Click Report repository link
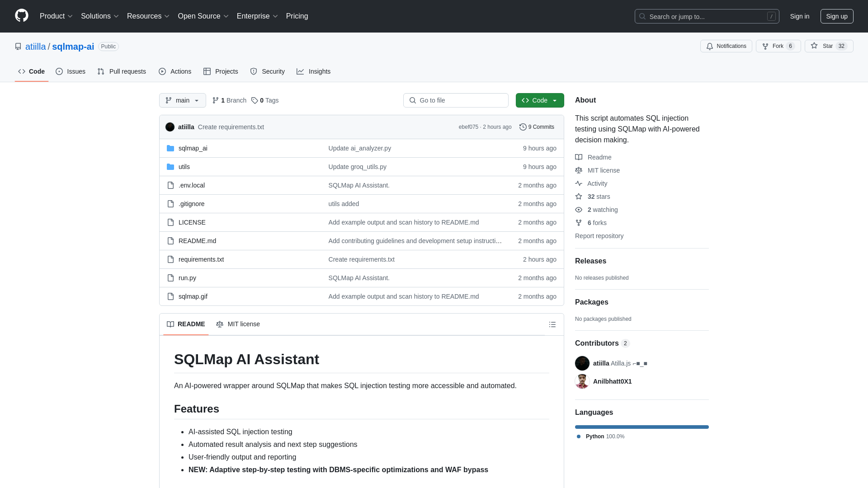 [599, 236]
